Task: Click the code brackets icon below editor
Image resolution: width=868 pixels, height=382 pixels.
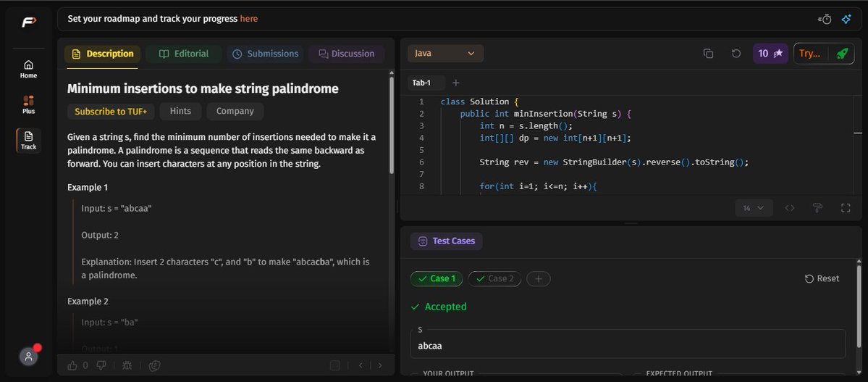Action: click(790, 208)
